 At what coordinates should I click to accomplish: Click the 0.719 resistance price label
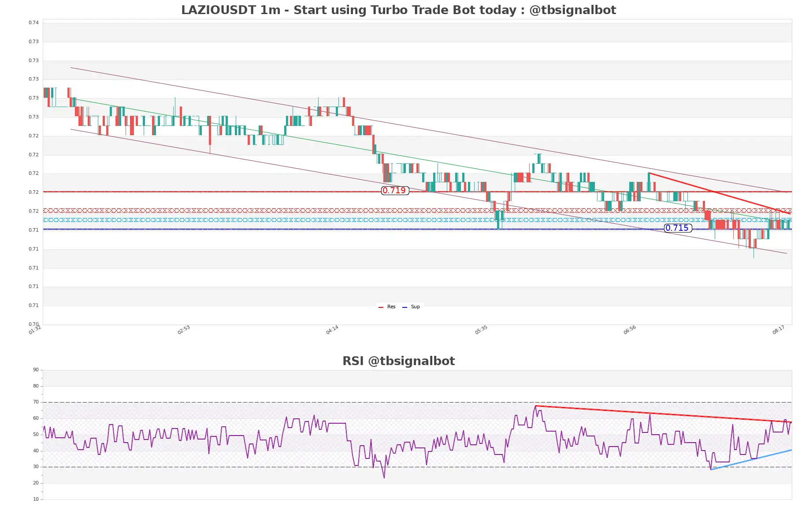(x=395, y=191)
